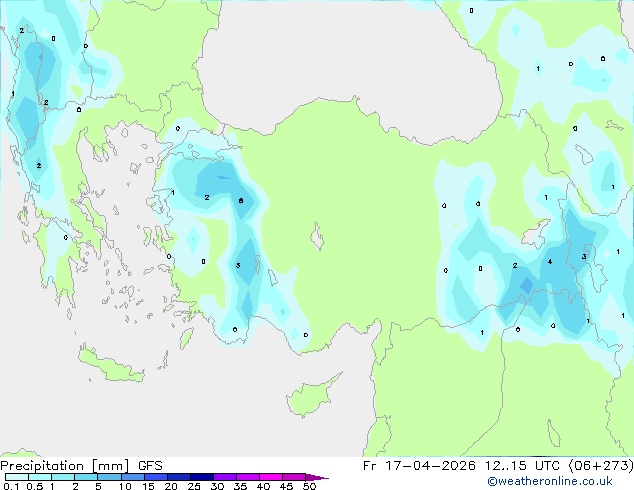The height and width of the screenshot is (490, 634).
Task: Click the '30' legend scale label
Action: [x=217, y=486]
